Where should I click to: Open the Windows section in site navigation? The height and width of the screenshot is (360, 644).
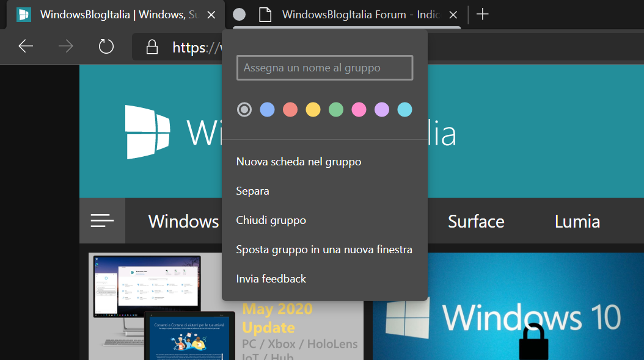point(183,221)
